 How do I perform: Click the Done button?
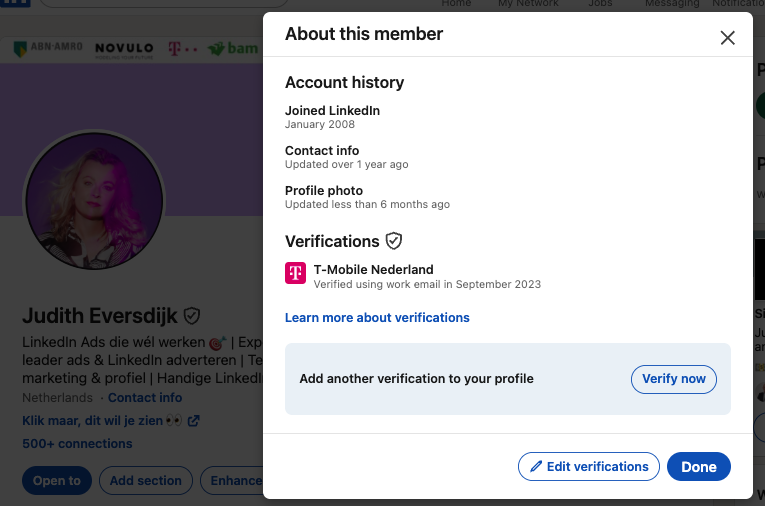tap(699, 466)
